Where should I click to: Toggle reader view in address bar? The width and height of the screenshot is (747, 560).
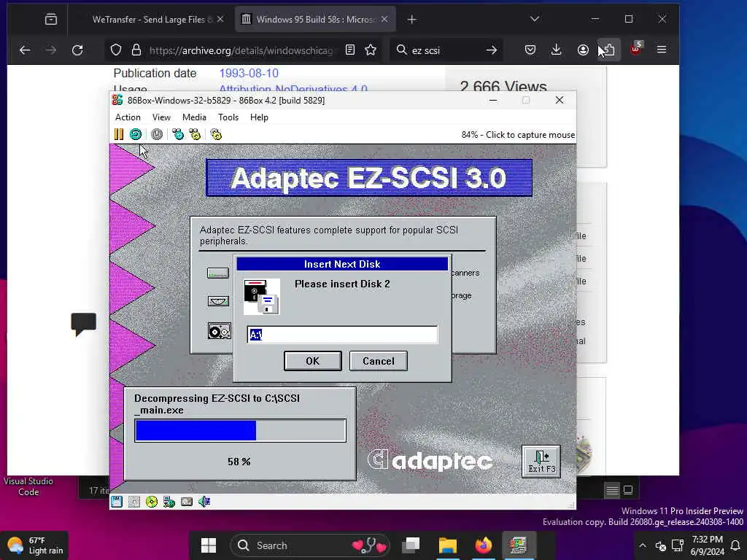[x=350, y=50]
